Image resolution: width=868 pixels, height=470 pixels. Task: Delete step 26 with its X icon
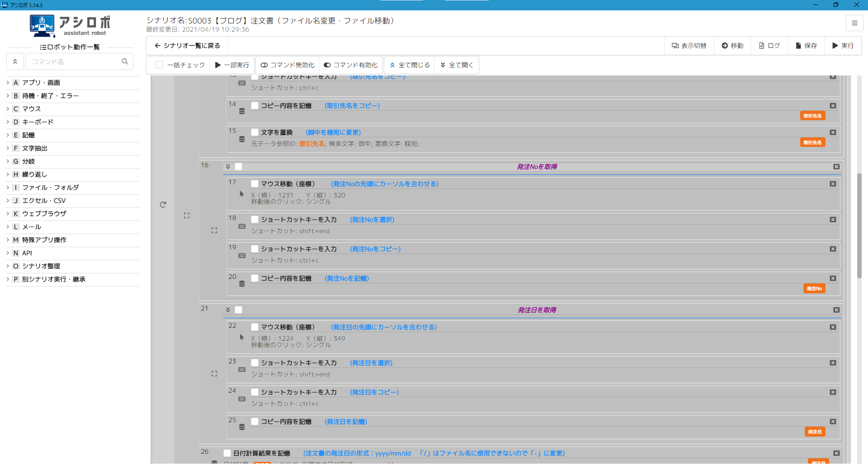836,453
